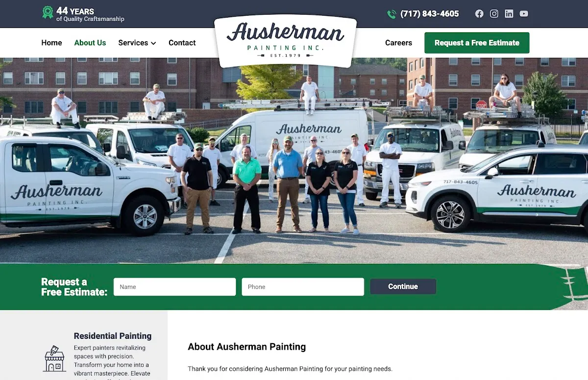The width and height of the screenshot is (588, 380).
Task: Click the Residential Painting house icon
Action: pyautogui.click(x=54, y=359)
